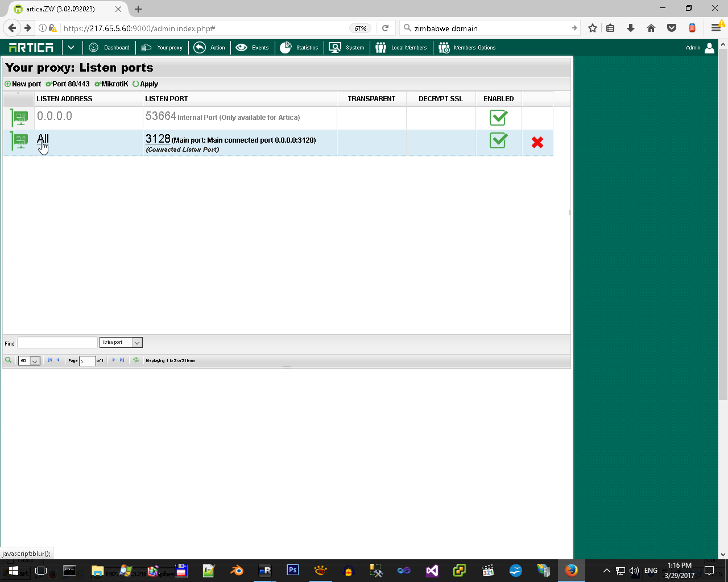This screenshot has height=582, width=728.
Task: Open Photoshop from the taskbar
Action: pos(293,570)
